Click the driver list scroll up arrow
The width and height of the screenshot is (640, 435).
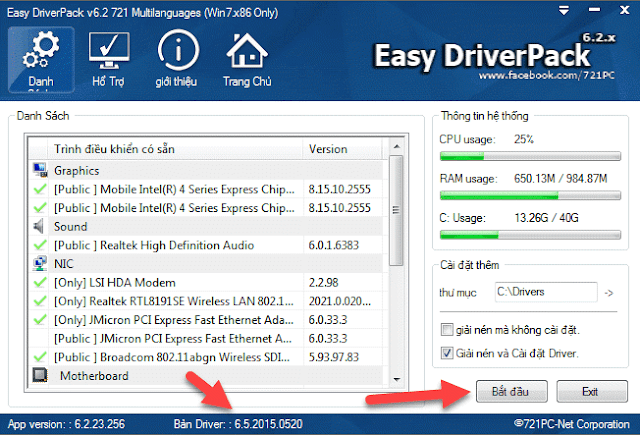click(x=396, y=146)
